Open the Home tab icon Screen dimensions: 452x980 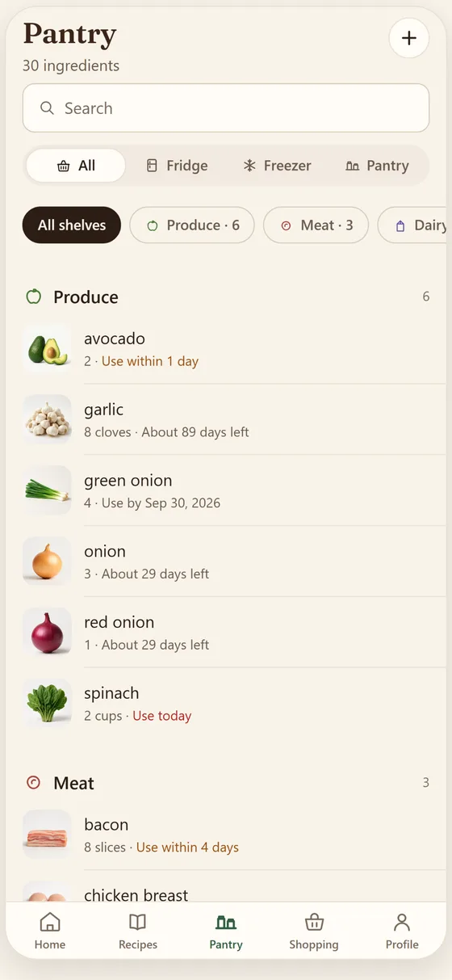(50, 922)
